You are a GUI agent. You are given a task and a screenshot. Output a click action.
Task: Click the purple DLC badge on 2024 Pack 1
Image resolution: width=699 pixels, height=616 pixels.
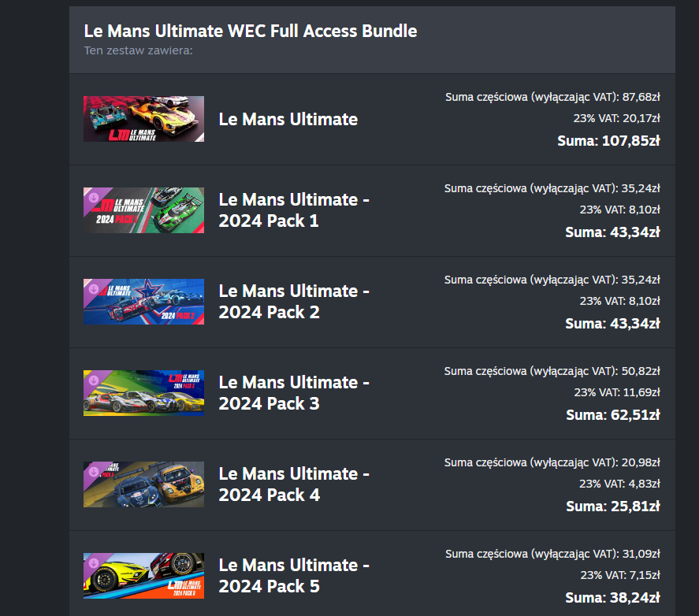click(93, 198)
